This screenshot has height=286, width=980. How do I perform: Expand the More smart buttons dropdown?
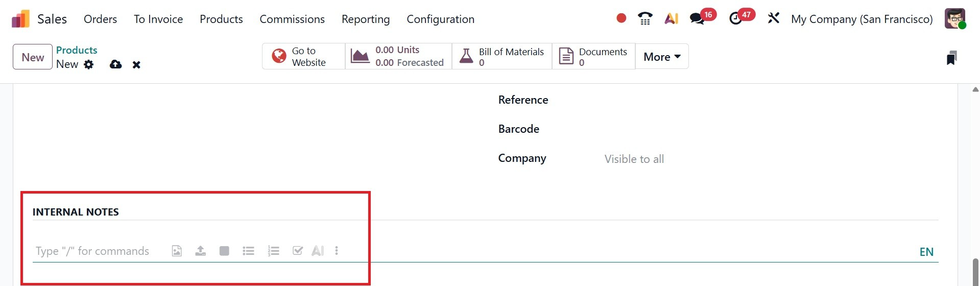tap(662, 57)
